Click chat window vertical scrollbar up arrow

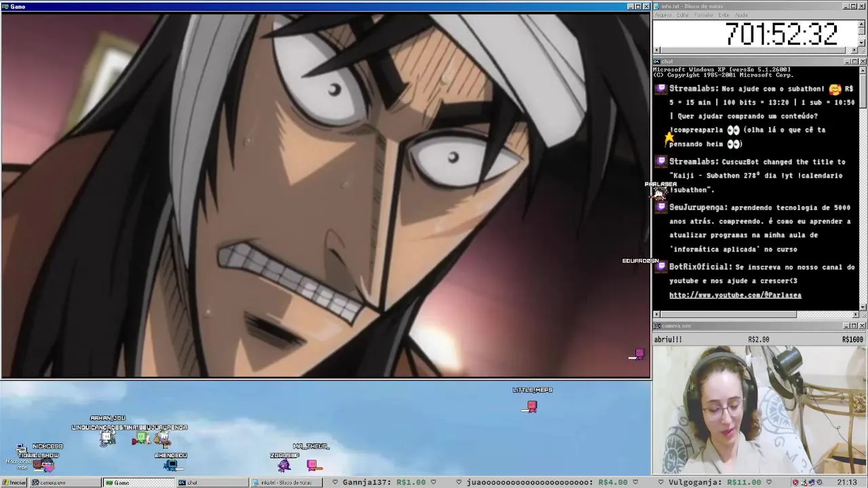(862, 70)
